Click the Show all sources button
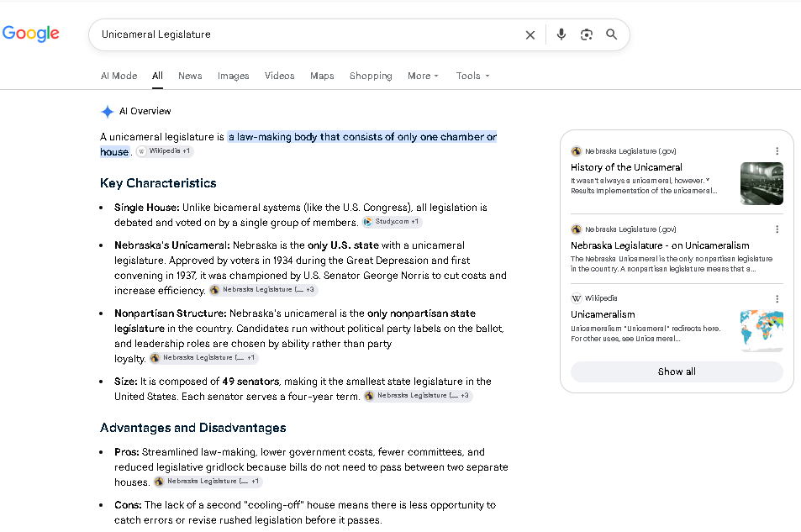801x532 pixels. click(x=677, y=371)
